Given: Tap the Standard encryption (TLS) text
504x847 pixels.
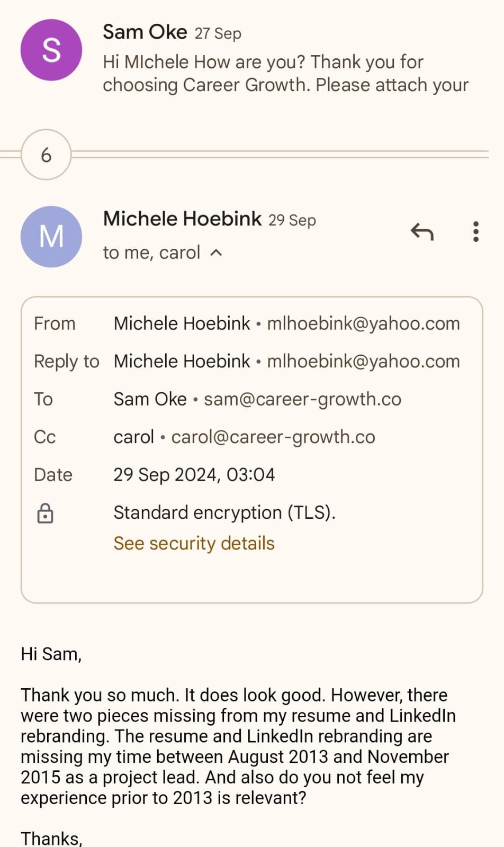Looking at the screenshot, I should click(224, 512).
